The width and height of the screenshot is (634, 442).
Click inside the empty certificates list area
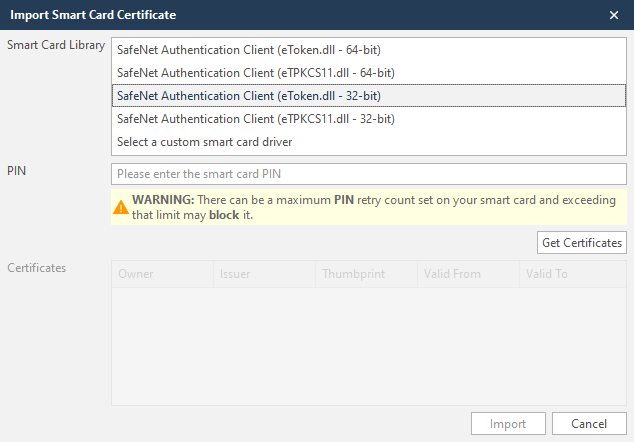pos(368,345)
